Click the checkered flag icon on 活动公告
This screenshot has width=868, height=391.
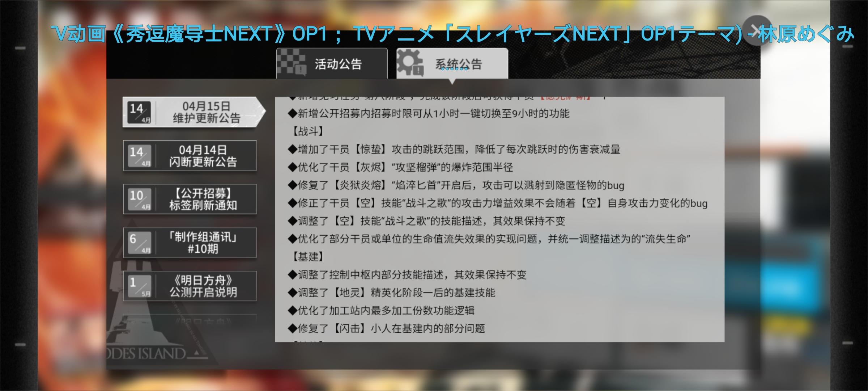(x=292, y=63)
